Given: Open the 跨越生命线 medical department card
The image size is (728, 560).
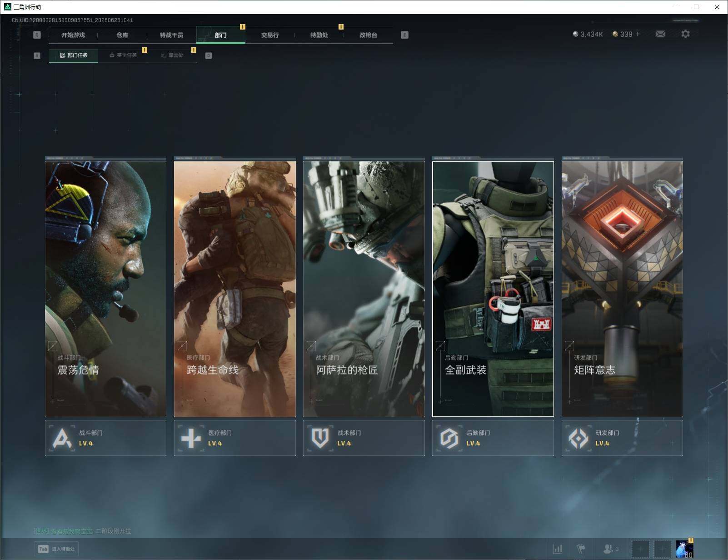Looking at the screenshot, I should [x=235, y=289].
